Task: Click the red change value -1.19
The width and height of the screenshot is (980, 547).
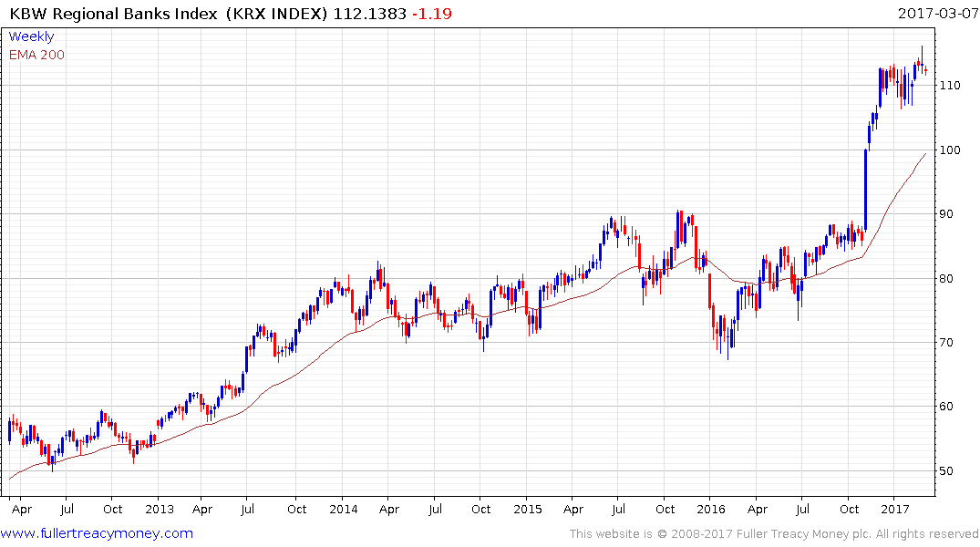Action: [432, 13]
